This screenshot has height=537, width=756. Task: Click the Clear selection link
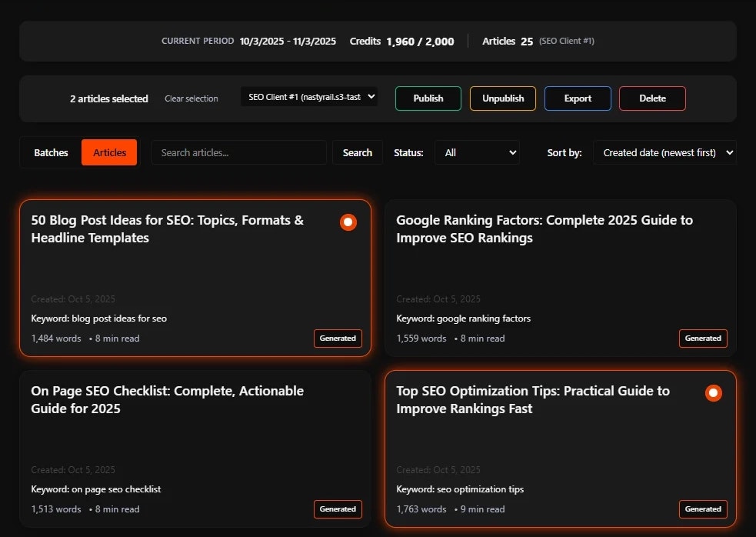point(191,98)
